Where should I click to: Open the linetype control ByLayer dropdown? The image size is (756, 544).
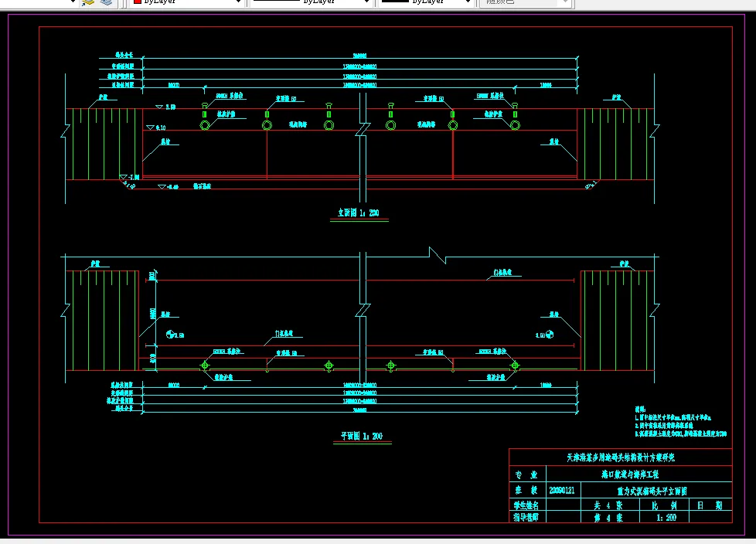pyautogui.click(x=311, y=2)
